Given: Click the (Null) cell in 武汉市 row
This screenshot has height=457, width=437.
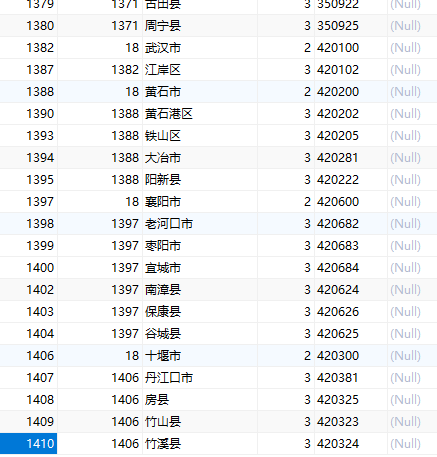Looking at the screenshot, I should click(412, 48).
